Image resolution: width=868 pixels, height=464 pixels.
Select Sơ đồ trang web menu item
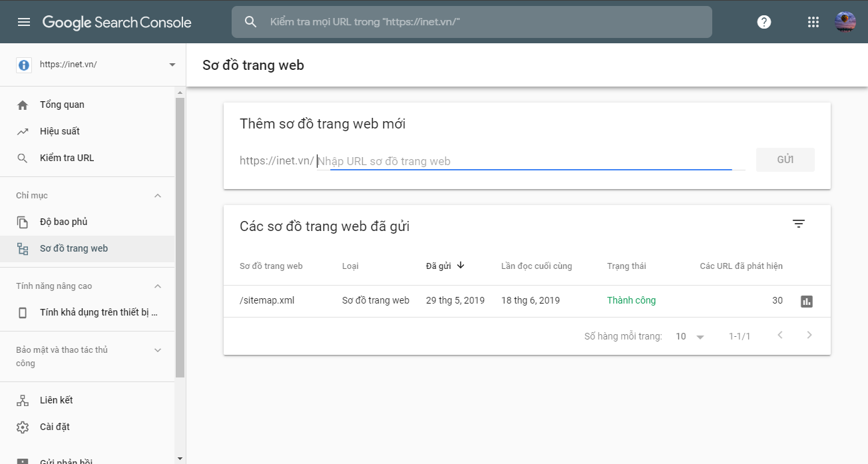click(x=87, y=248)
